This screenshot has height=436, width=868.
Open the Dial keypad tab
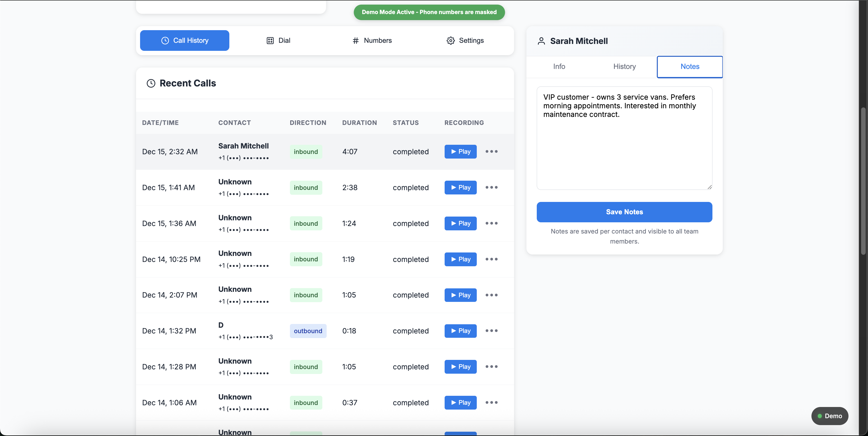(278, 40)
